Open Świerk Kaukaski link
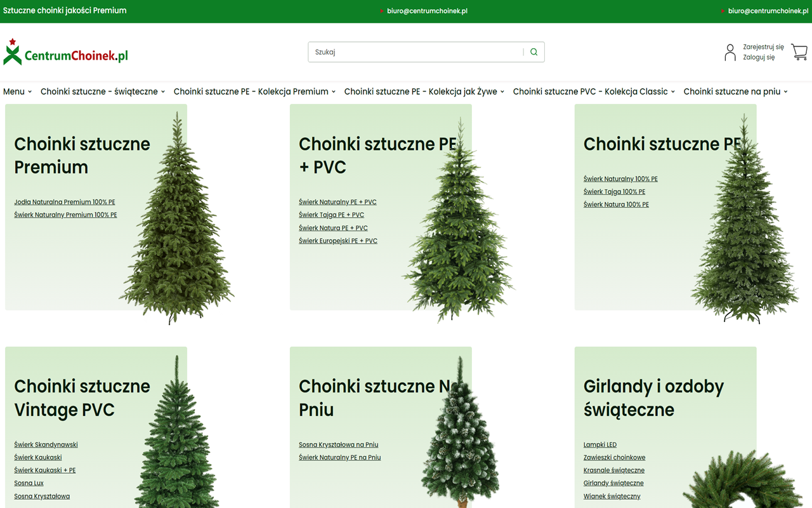Screen dimensions: 812x508 pyautogui.click(x=38, y=457)
